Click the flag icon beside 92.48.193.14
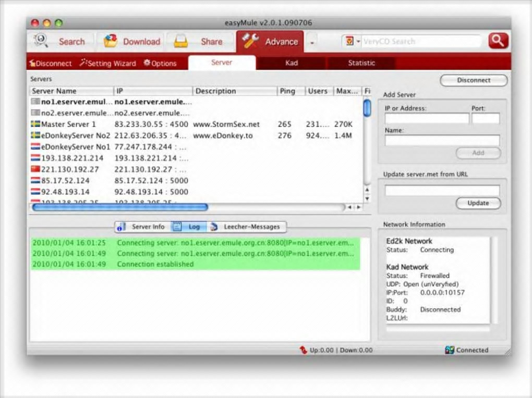Image resolution: width=532 pixels, height=398 pixels. pyautogui.click(x=35, y=191)
